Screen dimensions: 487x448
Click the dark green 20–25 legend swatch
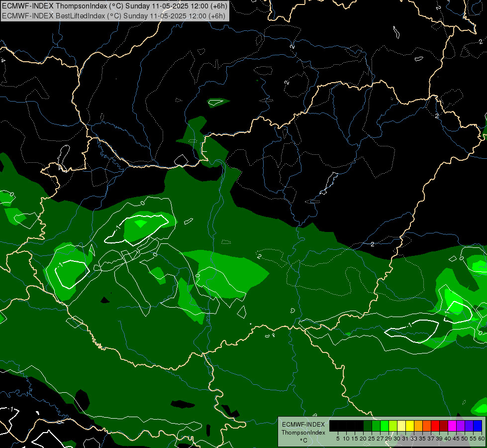tap(368, 426)
